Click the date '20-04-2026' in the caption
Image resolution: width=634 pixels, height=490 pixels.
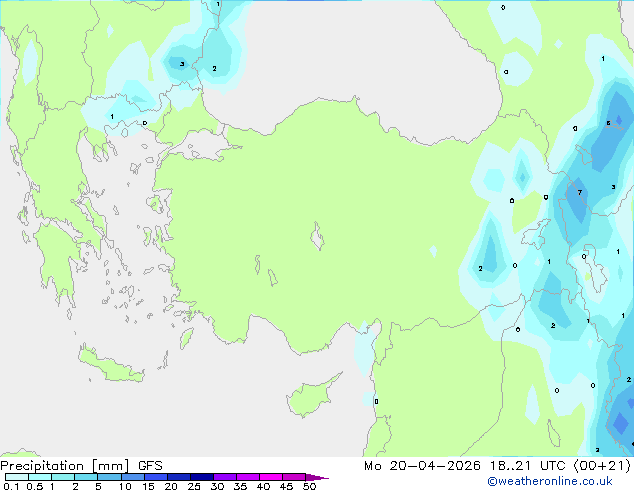(x=435, y=466)
